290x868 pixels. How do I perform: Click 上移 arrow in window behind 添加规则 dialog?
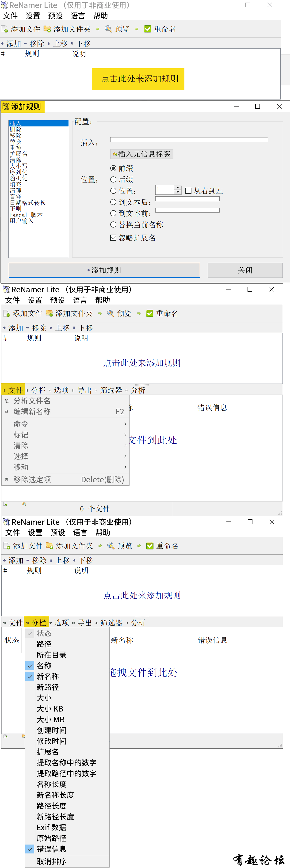(49, 44)
